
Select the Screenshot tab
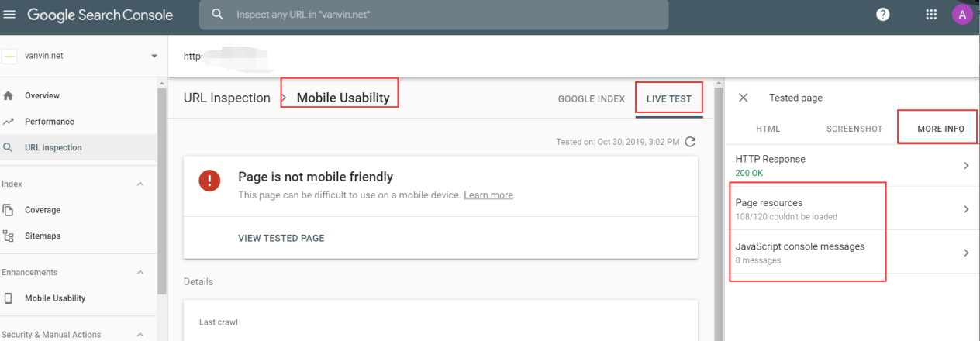[x=854, y=129]
